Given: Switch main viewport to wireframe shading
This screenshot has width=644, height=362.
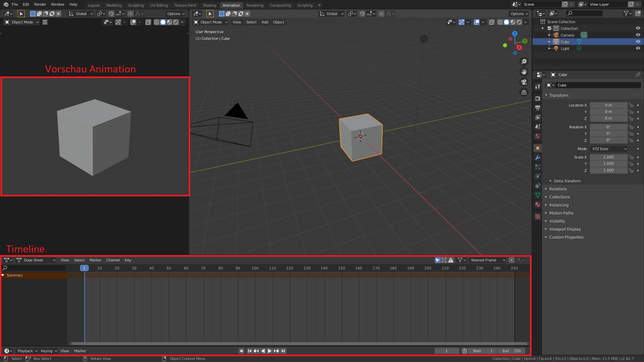Looking at the screenshot, I should point(500,22).
